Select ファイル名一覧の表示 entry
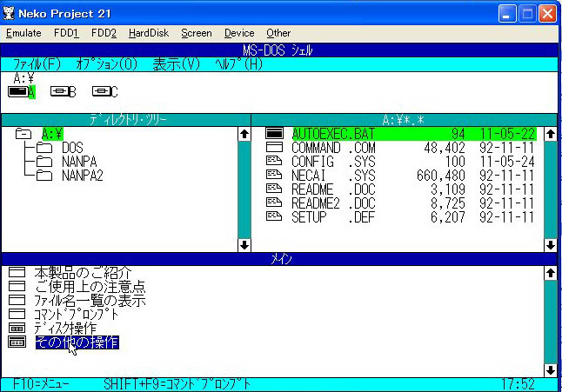 click(x=90, y=301)
